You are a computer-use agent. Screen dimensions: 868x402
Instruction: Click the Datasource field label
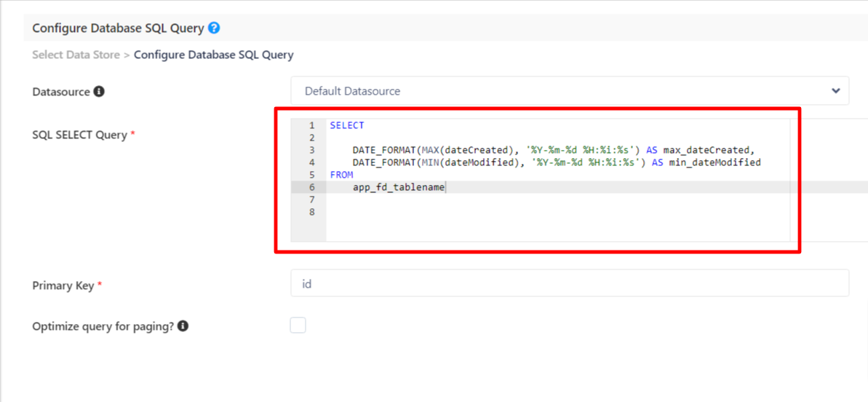point(61,92)
